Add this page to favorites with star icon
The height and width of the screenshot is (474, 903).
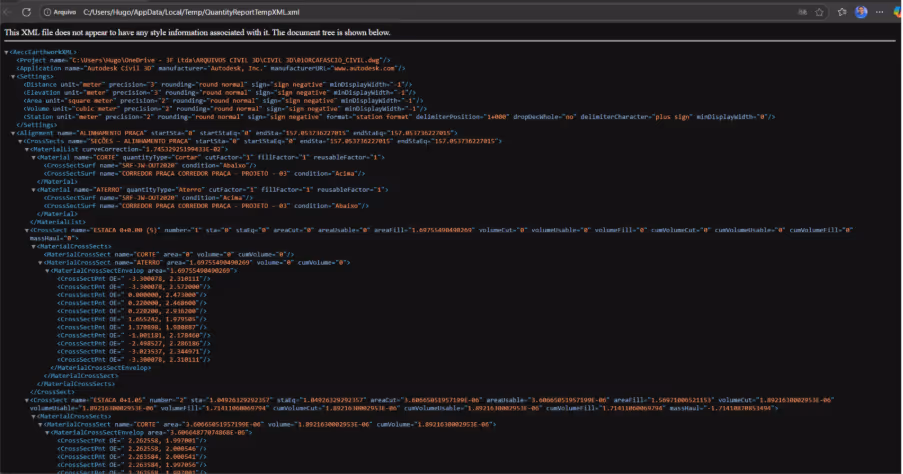(x=819, y=12)
